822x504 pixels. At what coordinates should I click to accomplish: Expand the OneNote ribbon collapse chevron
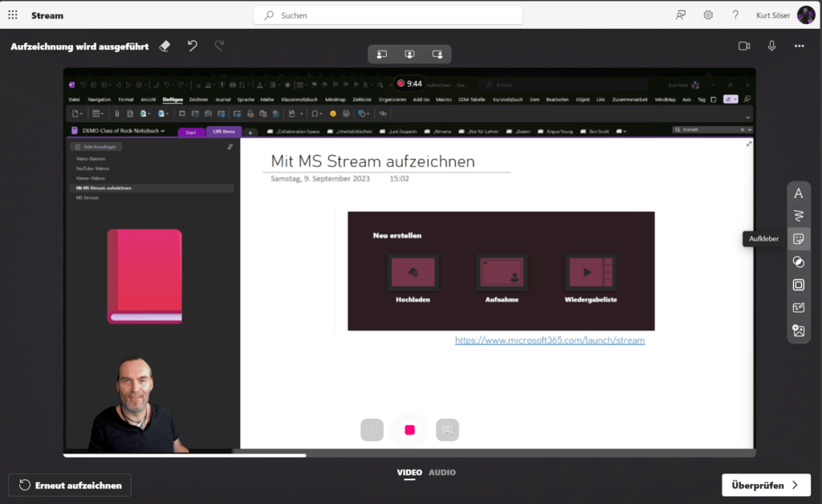[748, 117]
